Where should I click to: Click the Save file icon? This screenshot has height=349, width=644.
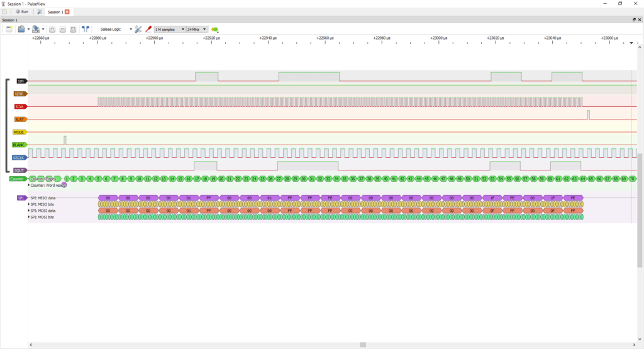pyautogui.click(x=36, y=30)
